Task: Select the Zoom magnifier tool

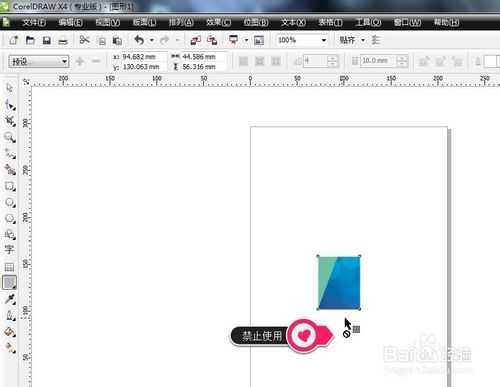Action: [10, 137]
